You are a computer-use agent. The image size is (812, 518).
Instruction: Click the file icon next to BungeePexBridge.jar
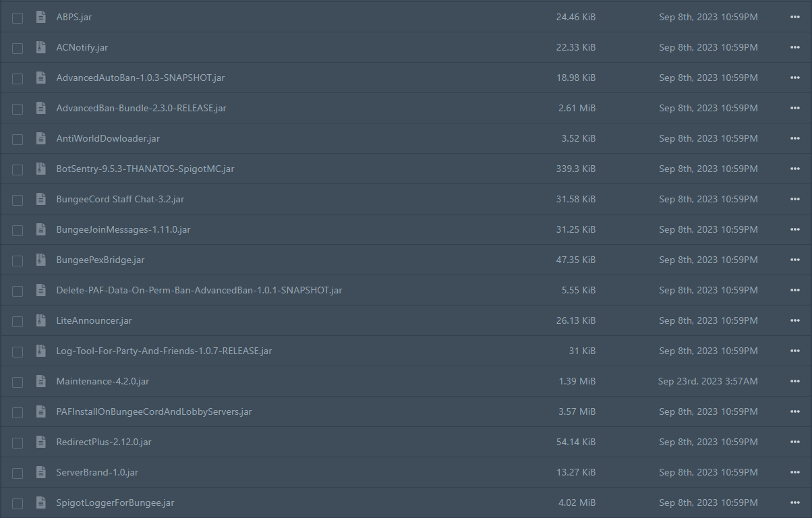pyautogui.click(x=40, y=260)
